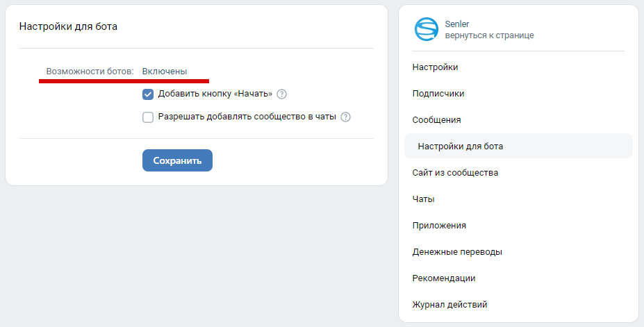
Task: Open the «Рекомендации» section
Action: tap(444, 278)
